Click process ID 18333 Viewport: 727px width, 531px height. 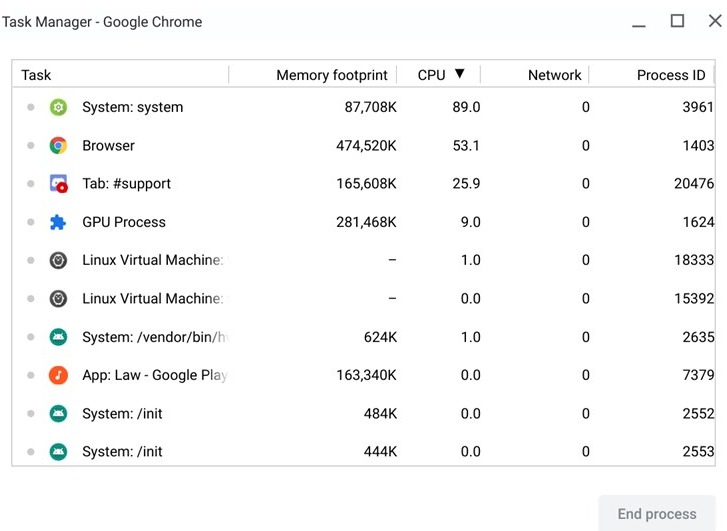click(x=694, y=260)
